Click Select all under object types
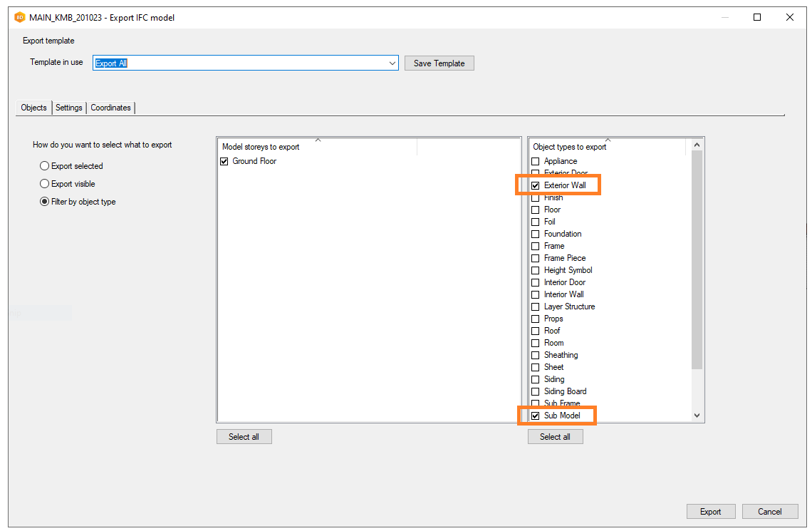Image resolution: width=812 pixels, height=531 pixels. pos(555,437)
